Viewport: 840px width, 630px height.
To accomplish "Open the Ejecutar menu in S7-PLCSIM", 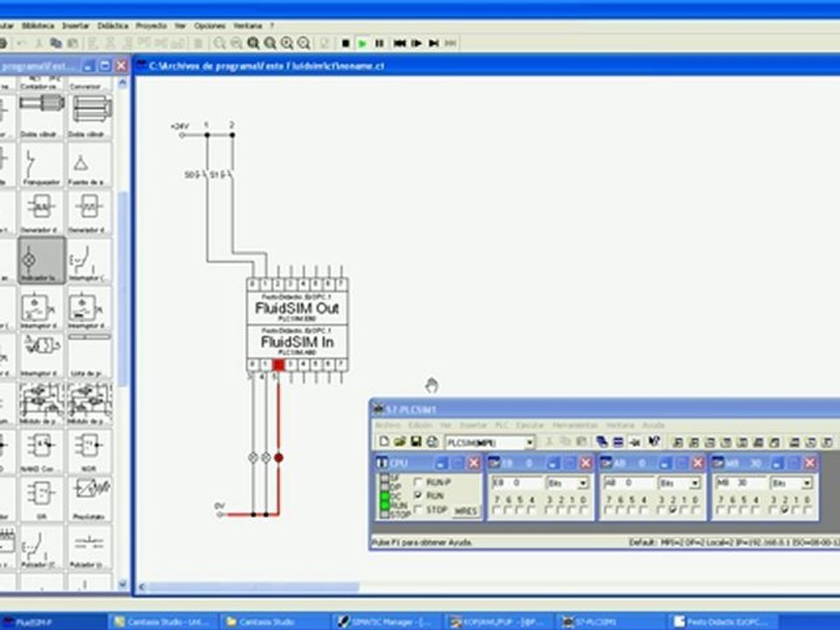I will [x=530, y=425].
